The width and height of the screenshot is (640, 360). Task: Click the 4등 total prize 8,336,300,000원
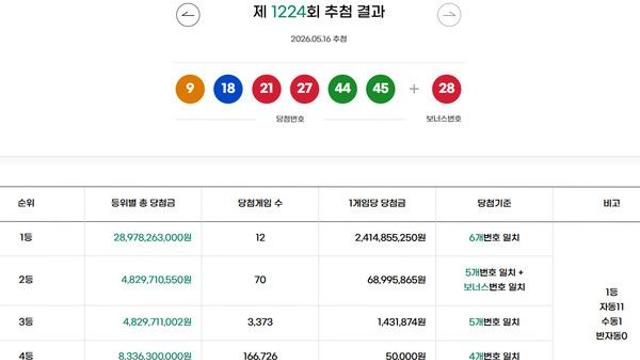[155, 355]
